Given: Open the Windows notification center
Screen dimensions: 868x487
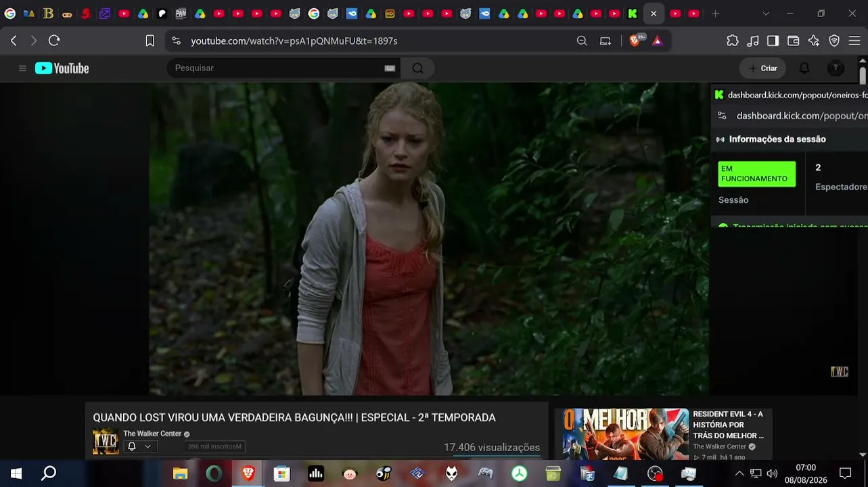Looking at the screenshot, I should pos(845,473).
